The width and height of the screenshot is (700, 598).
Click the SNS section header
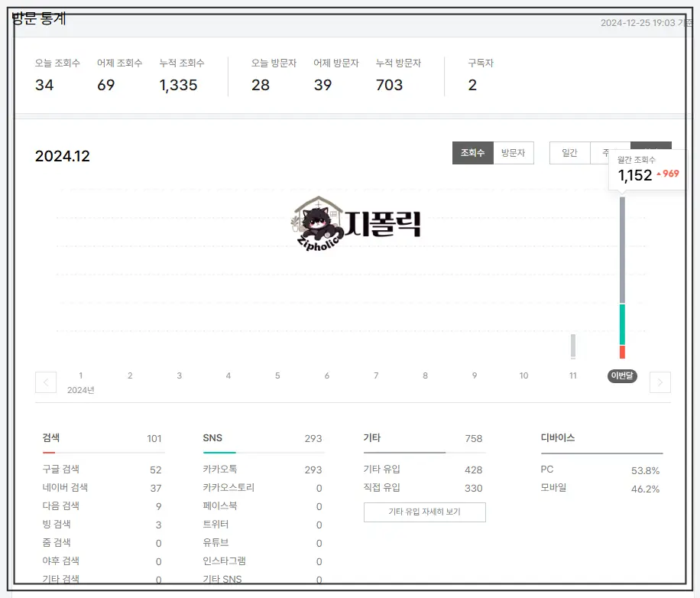212,438
